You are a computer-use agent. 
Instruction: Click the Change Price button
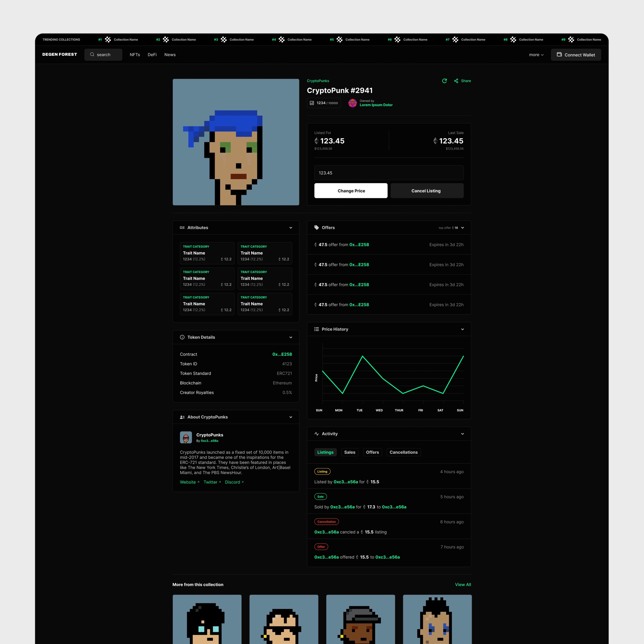(351, 191)
